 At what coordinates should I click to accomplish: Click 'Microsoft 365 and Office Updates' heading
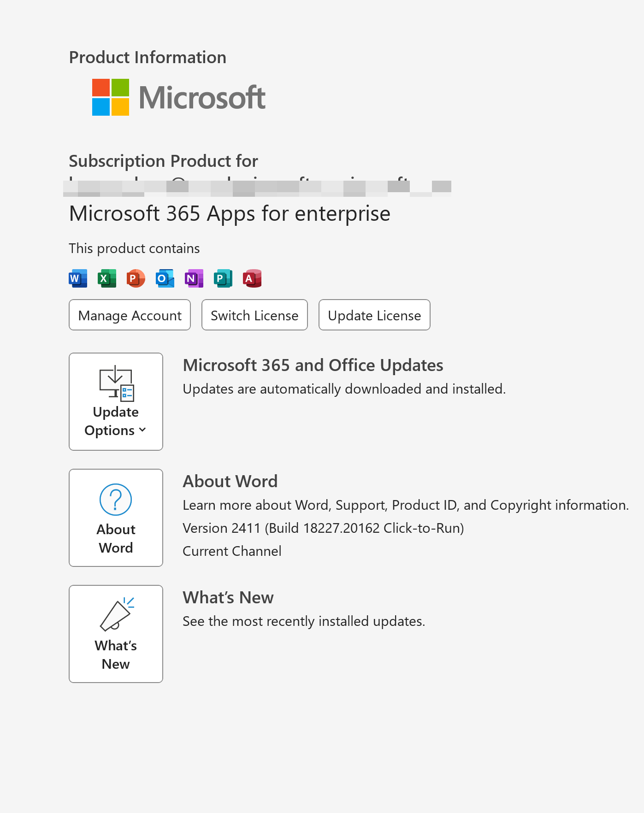[313, 365]
